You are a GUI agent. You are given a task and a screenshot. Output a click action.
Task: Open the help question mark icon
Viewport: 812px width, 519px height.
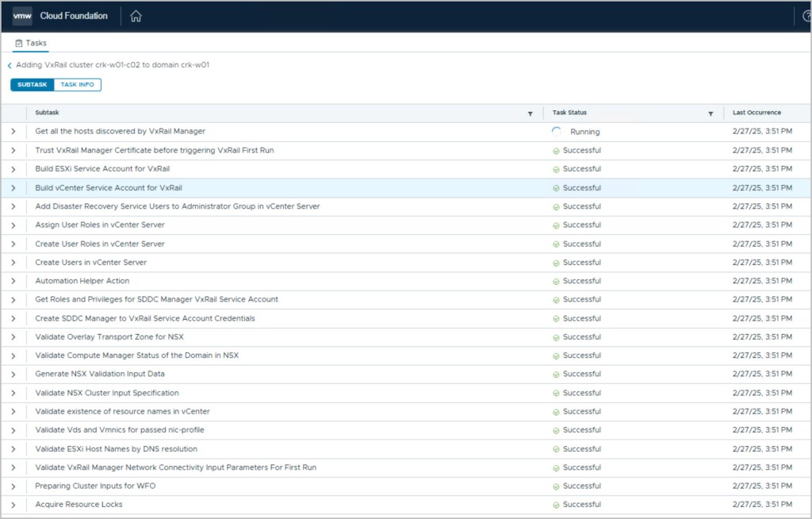point(806,16)
